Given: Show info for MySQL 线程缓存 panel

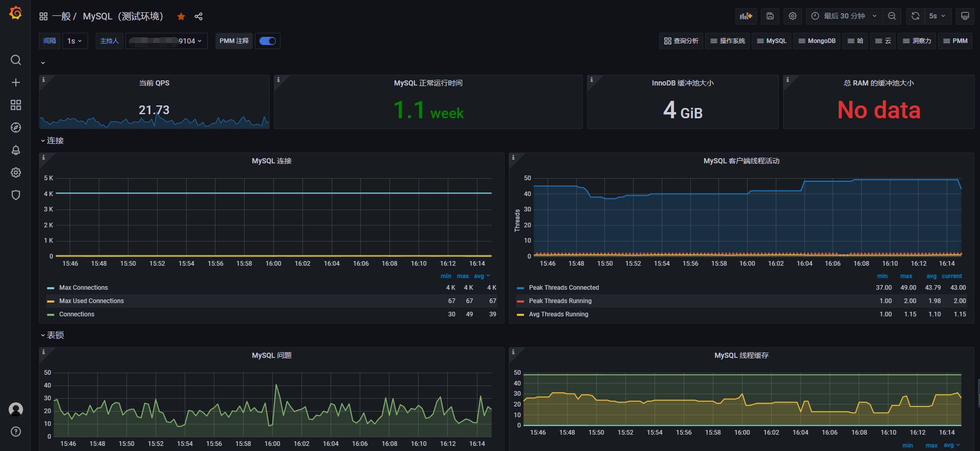Looking at the screenshot, I should pyautogui.click(x=513, y=352).
